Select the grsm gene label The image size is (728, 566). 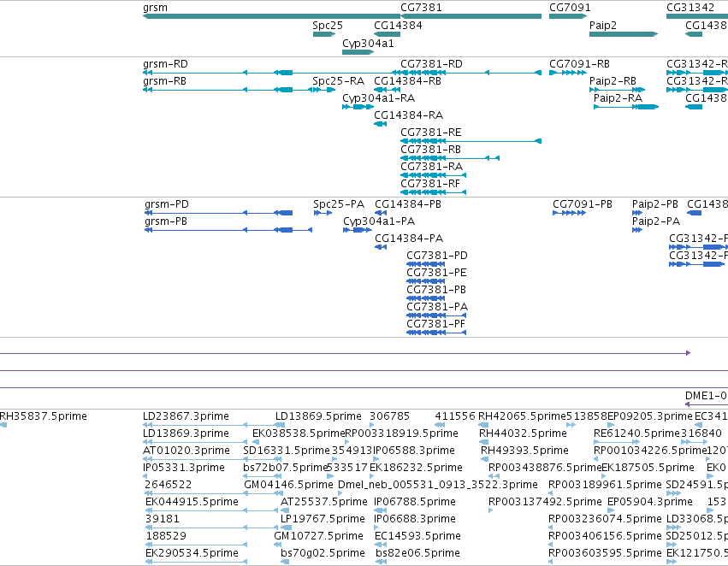coord(155,8)
